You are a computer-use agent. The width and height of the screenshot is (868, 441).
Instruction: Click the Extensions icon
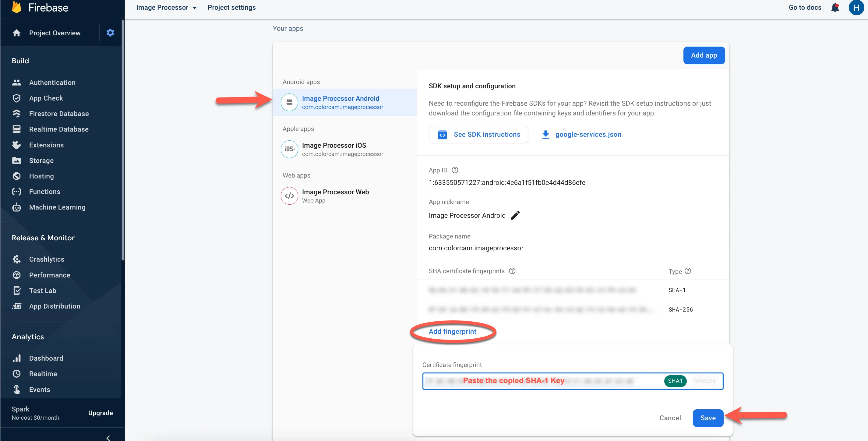16,145
